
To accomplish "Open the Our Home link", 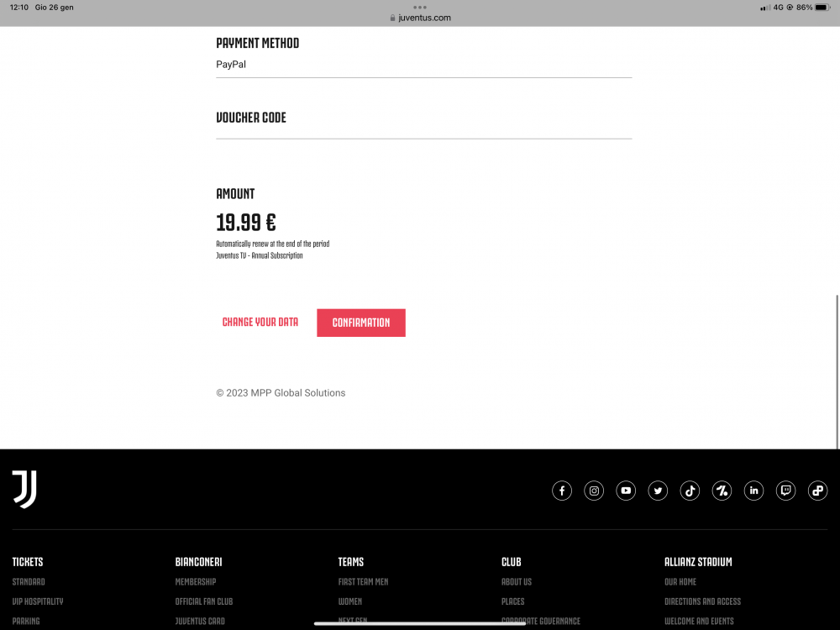I will pyautogui.click(x=680, y=582).
